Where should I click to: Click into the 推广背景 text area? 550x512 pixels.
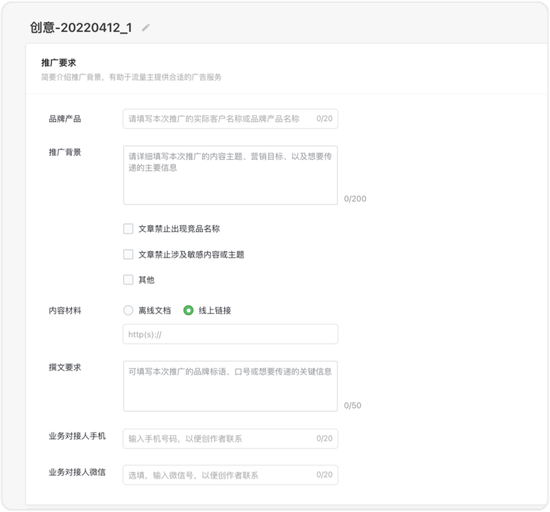click(230, 175)
